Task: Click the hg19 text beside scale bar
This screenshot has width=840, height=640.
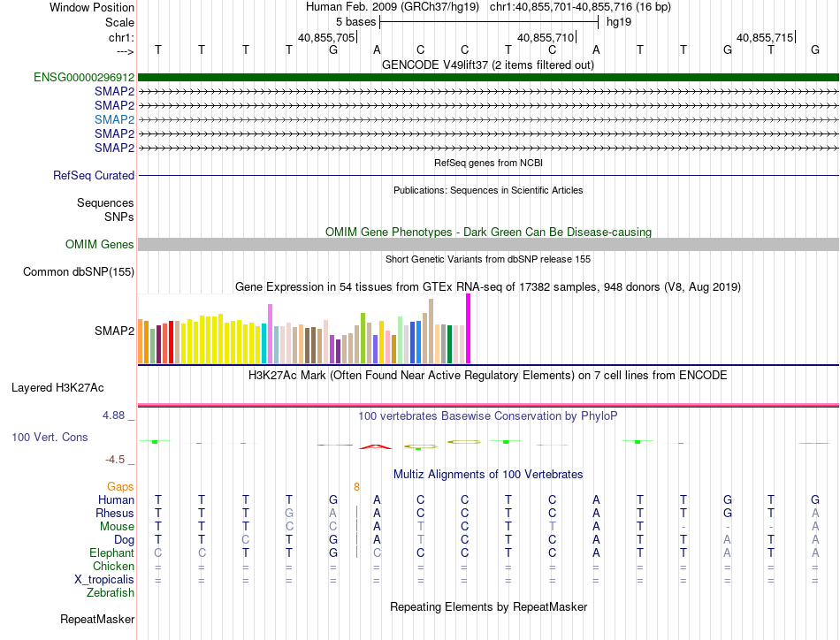Action: coord(619,22)
